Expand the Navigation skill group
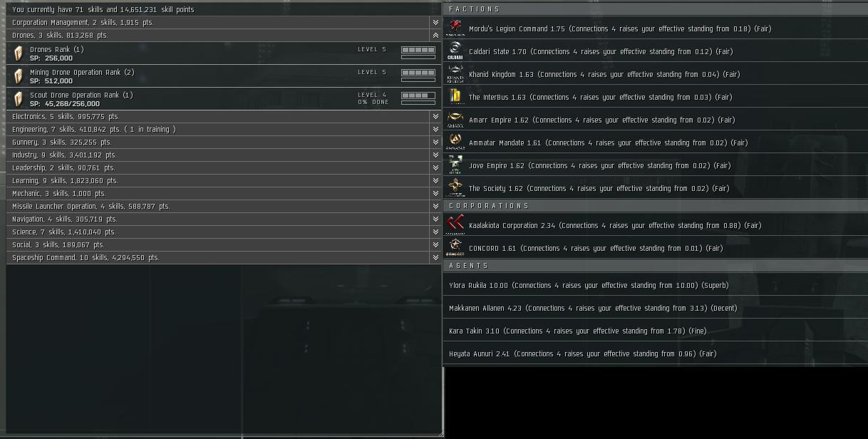868x439 pixels. coord(435,219)
